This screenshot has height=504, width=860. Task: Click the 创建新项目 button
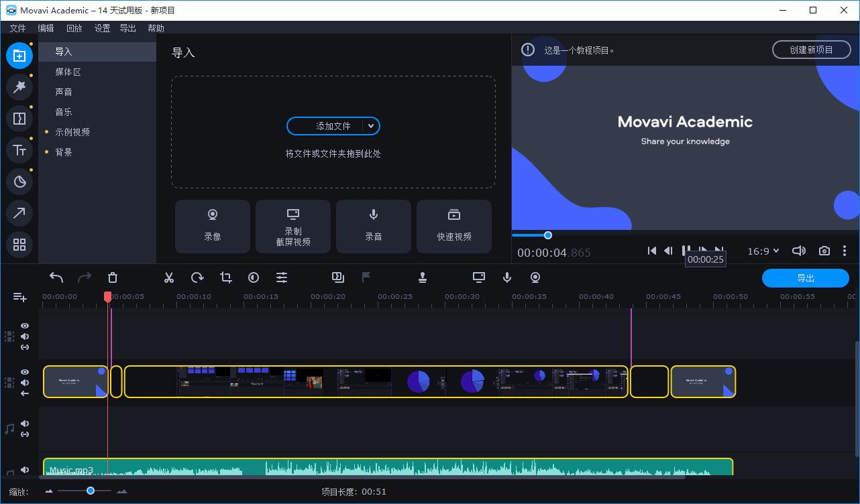pyautogui.click(x=811, y=50)
